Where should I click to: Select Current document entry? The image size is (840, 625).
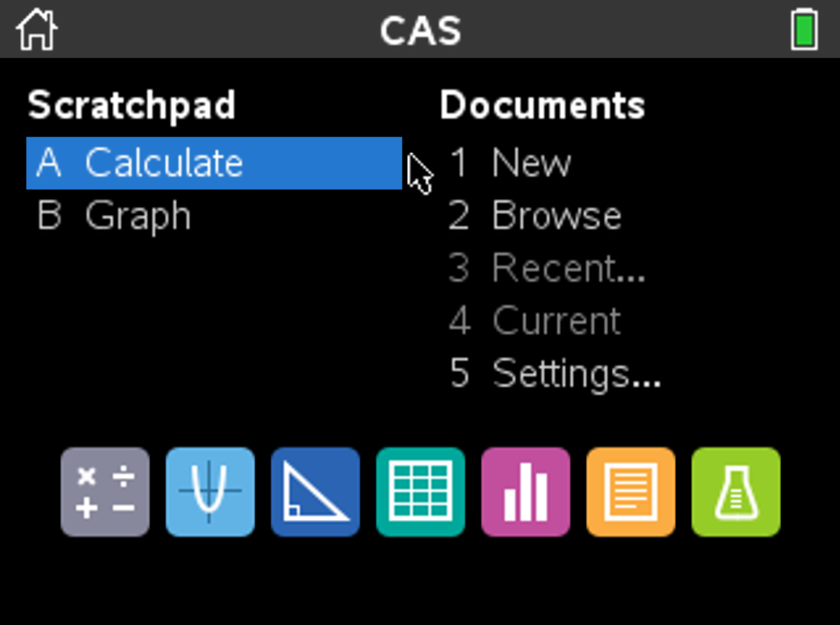coord(556,321)
